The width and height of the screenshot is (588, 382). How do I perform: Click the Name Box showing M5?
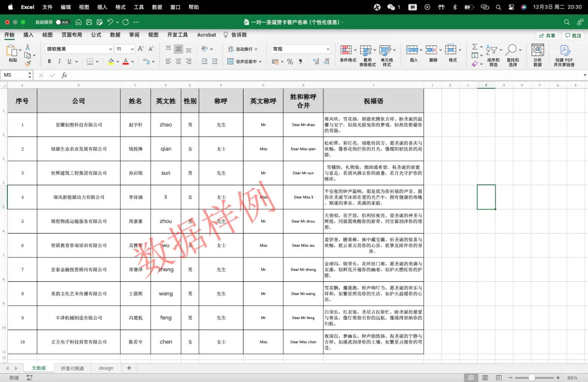pos(14,74)
